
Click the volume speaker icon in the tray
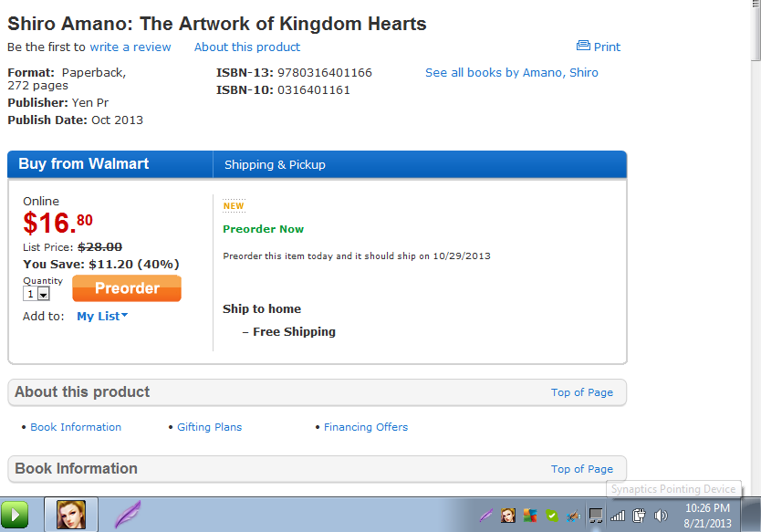[662, 516]
